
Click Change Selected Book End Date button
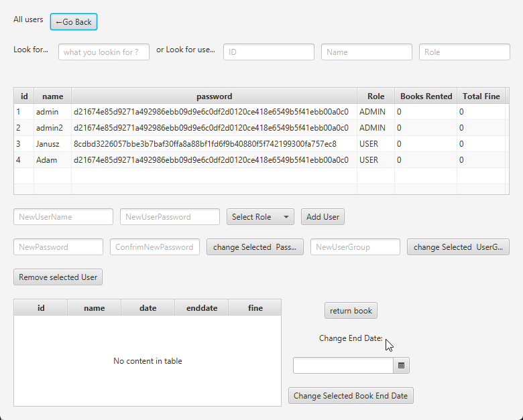click(351, 396)
